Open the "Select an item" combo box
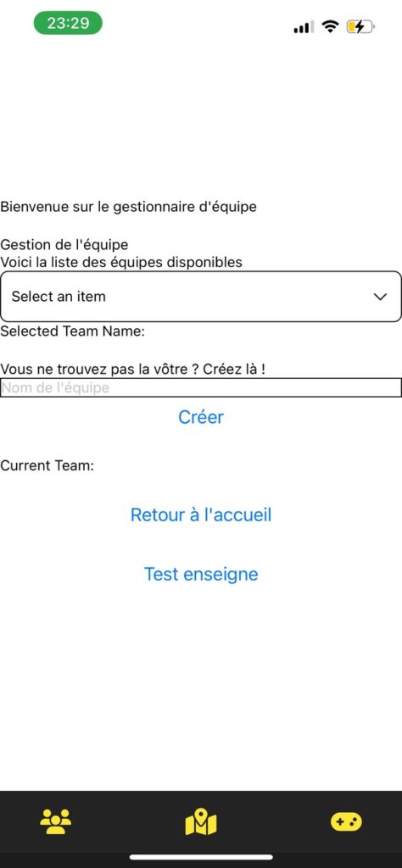The width and height of the screenshot is (402, 868). point(201,296)
